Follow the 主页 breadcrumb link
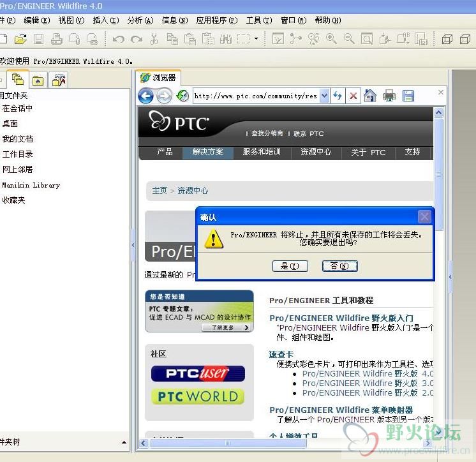 160,190
